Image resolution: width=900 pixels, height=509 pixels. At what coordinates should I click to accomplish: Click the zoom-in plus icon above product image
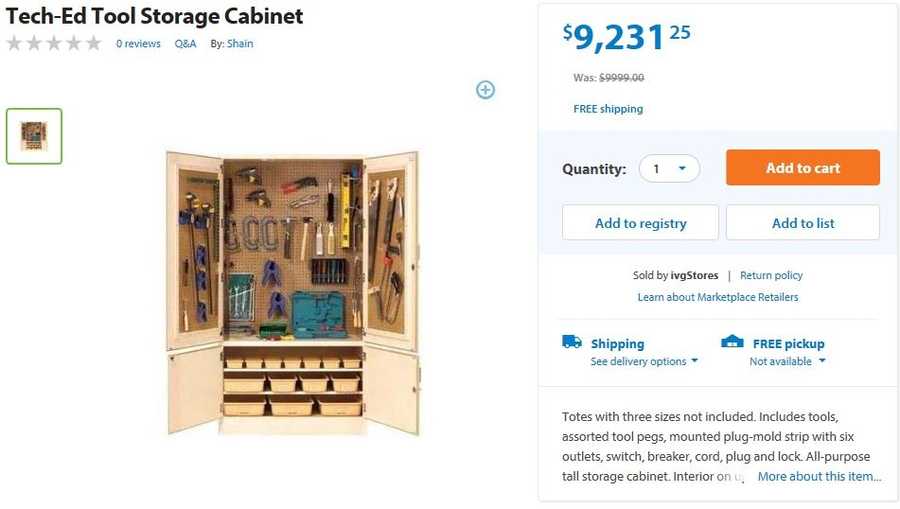coord(485,90)
